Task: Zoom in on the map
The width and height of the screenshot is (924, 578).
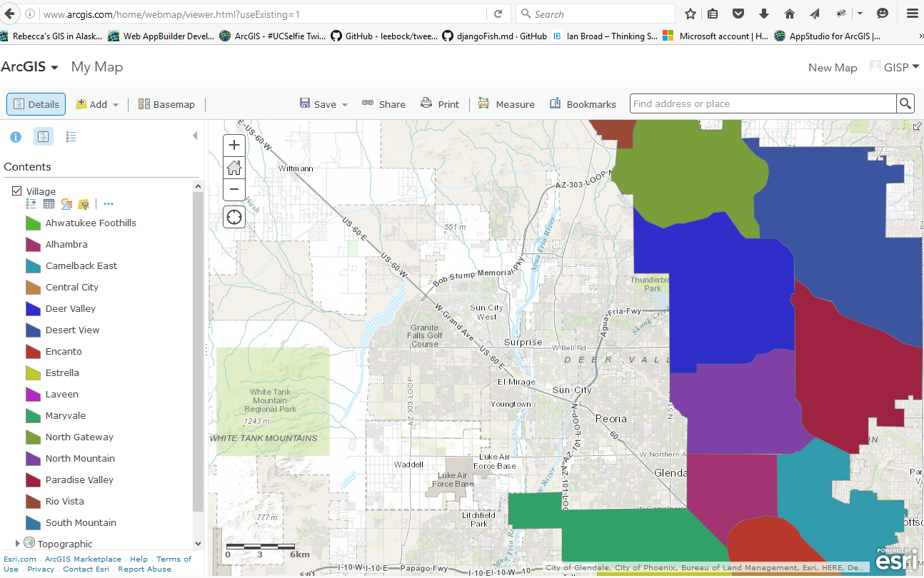Action: click(234, 145)
